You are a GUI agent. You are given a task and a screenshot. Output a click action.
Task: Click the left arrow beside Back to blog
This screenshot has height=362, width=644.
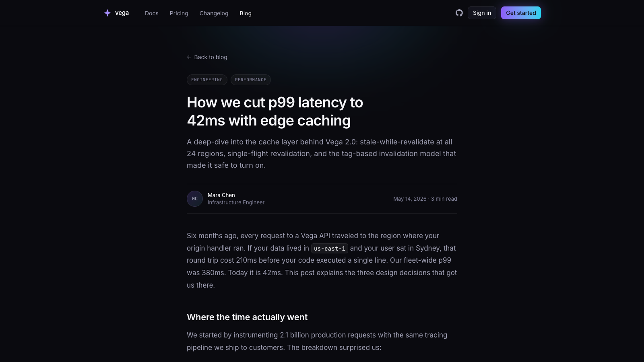click(x=189, y=57)
